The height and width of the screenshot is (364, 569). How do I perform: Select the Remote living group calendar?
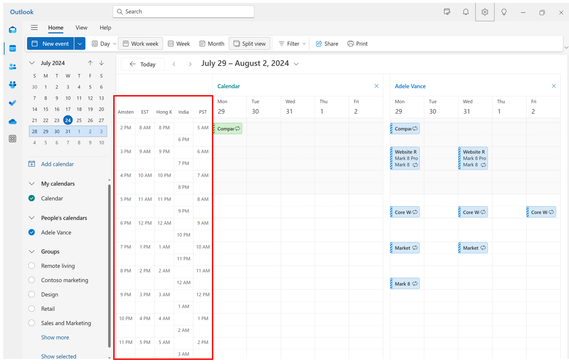[x=32, y=266]
